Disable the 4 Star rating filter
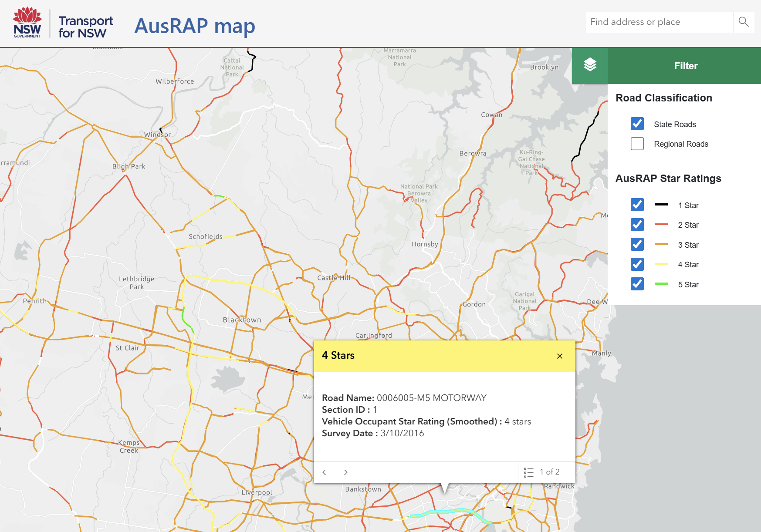 tap(637, 264)
